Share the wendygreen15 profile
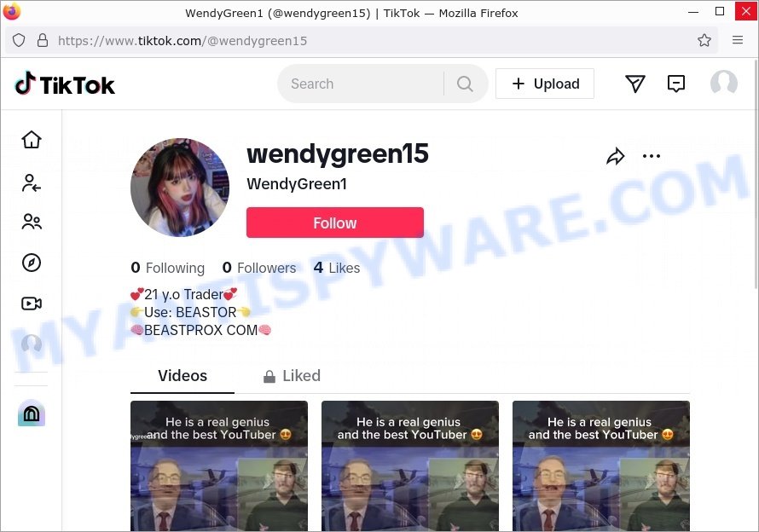This screenshot has width=759, height=532. coord(615,156)
